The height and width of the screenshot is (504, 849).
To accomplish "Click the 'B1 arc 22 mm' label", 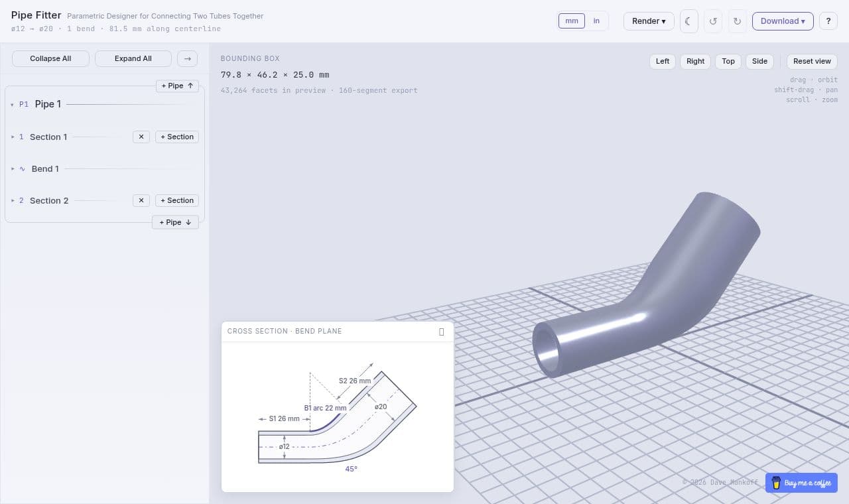I will pyautogui.click(x=325, y=408).
